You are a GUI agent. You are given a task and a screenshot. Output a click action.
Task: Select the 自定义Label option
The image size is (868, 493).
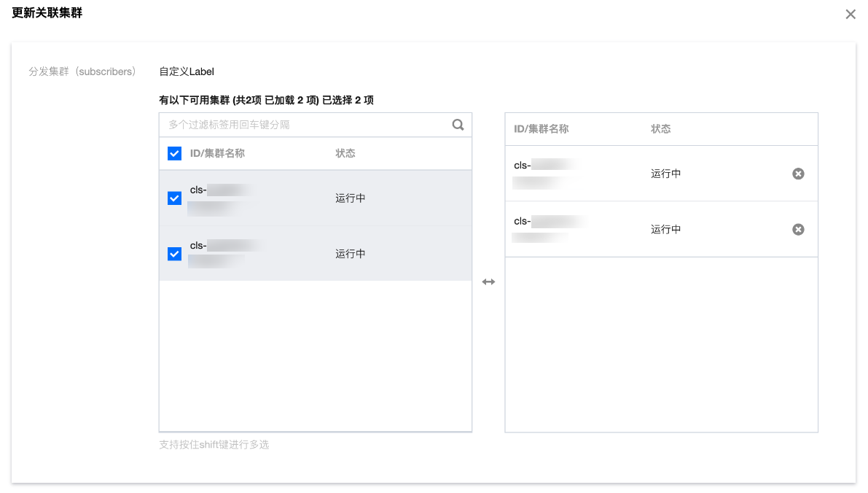[x=187, y=71]
